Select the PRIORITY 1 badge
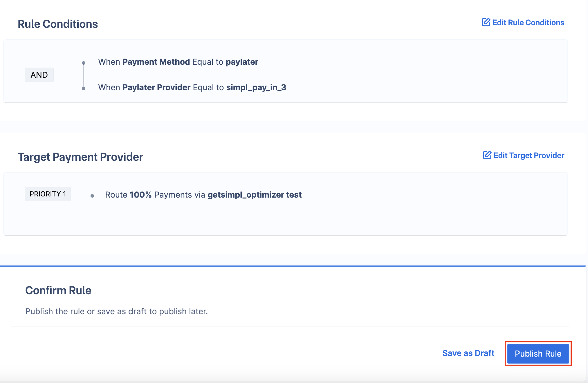This screenshot has width=588, height=383. 48,194
